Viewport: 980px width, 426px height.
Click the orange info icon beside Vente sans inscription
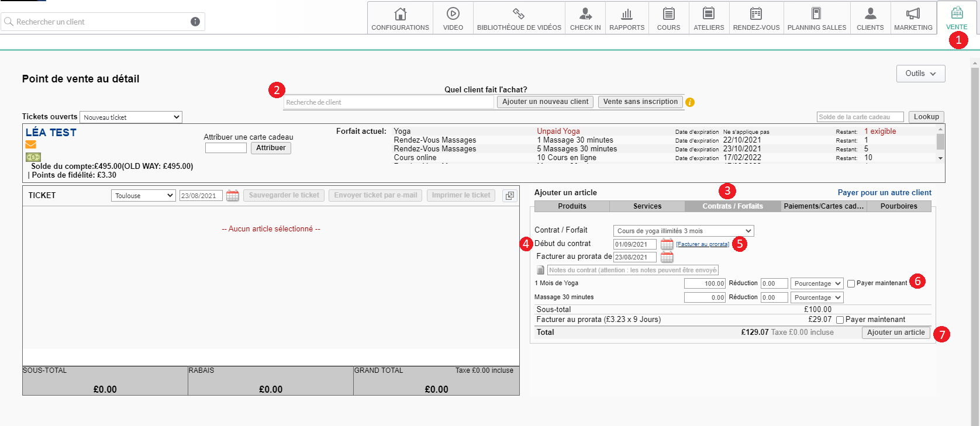pos(690,102)
